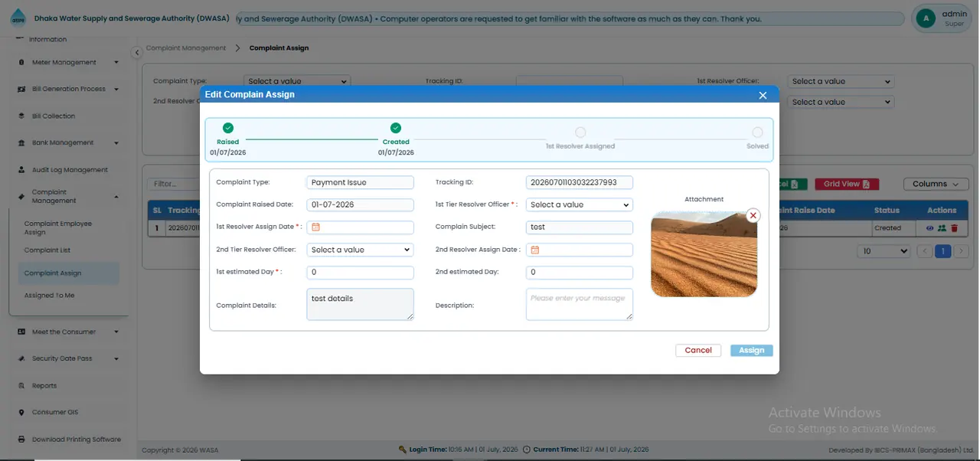
Task: Select the 1st Resolver Assigned step circle
Action: click(x=580, y=132)
